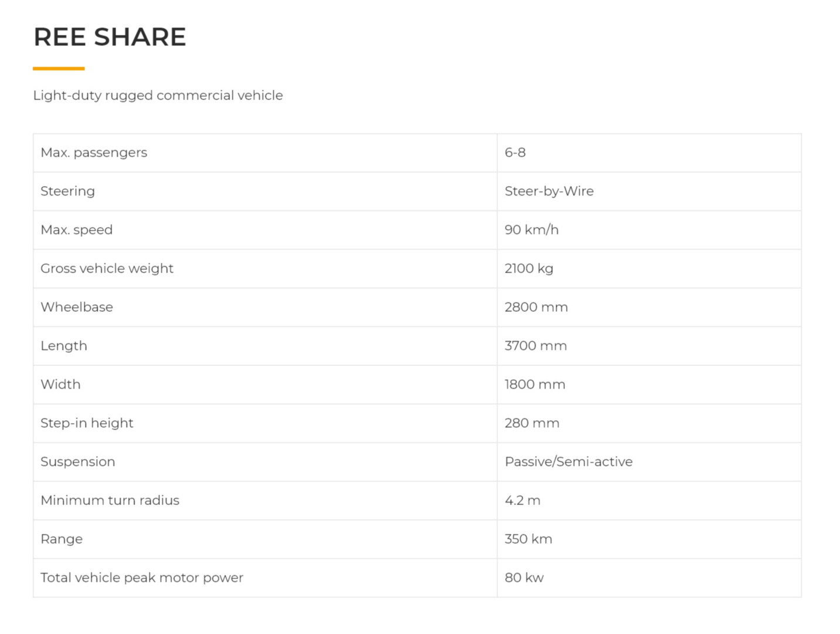Click the Max. passengers row label
The image size is (840, 634).
(94, 153)
